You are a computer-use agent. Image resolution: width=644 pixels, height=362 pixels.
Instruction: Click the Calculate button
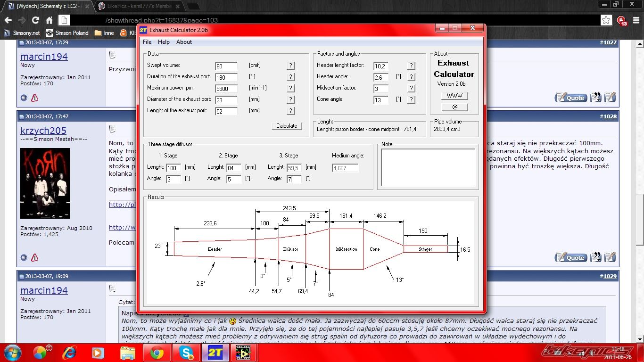point(287,126)
